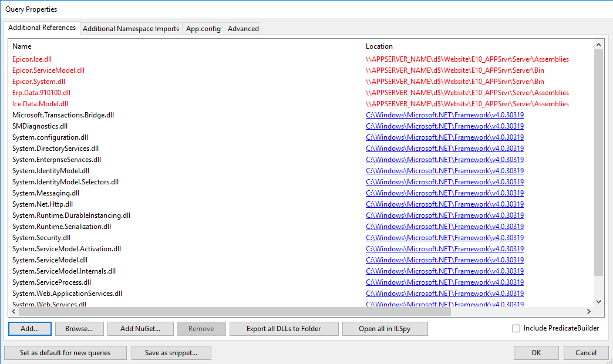Screen dimensions: 613x364
Task: Select the App.config tab
Action: point(203,29)
